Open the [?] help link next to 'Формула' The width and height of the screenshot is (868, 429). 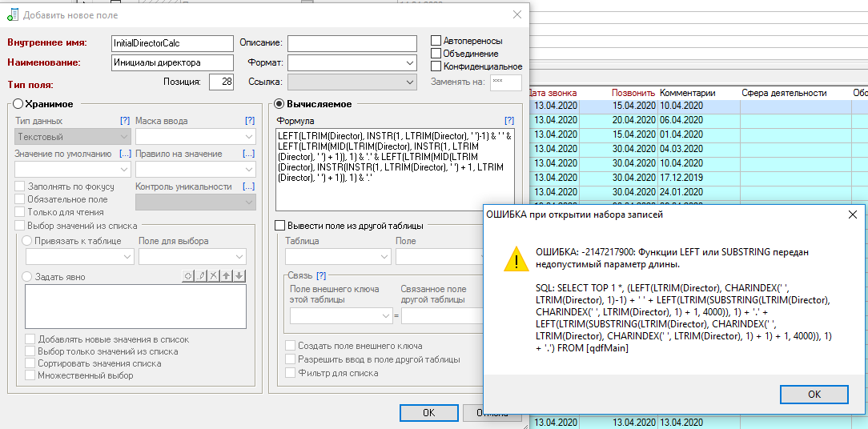pos(508,120)
